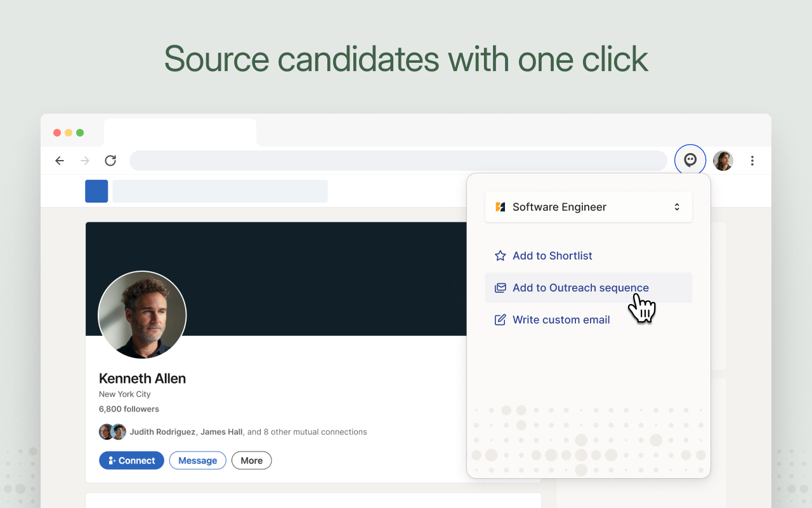
Task: Select Add to Outreach sequence
Action: (580, 287)
